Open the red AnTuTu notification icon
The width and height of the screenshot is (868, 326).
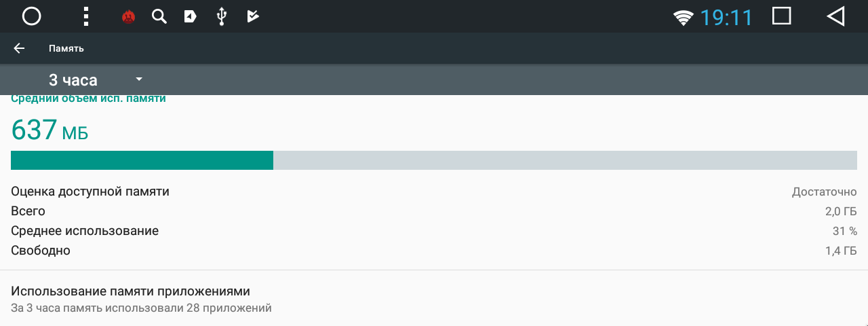(x=128, y=16)
